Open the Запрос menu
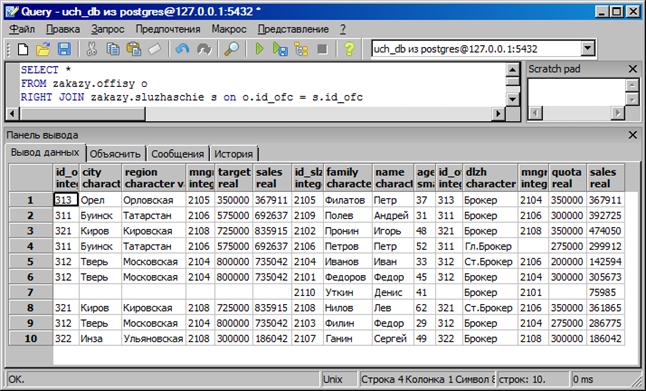This screenshot has height=391, width=646. point(108,29)
